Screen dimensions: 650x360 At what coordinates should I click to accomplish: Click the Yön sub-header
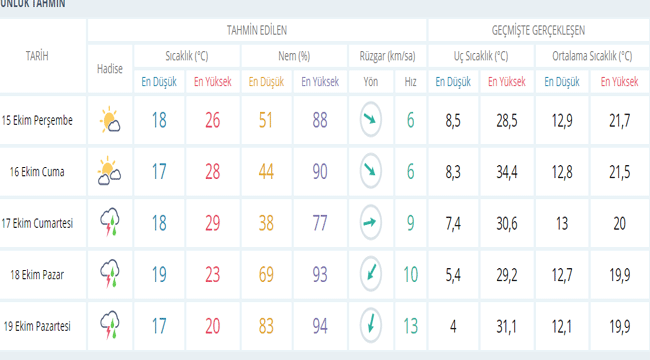point(371,82)
